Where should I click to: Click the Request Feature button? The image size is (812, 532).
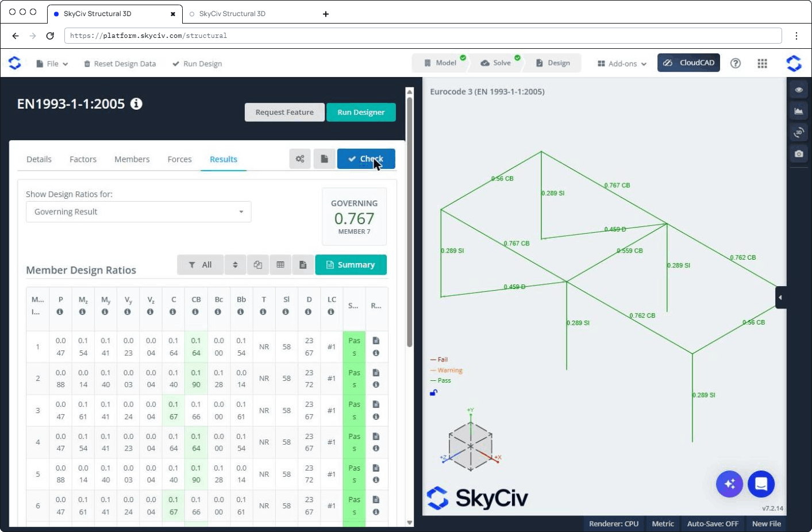pyautogui.click(x=284, y=113)
